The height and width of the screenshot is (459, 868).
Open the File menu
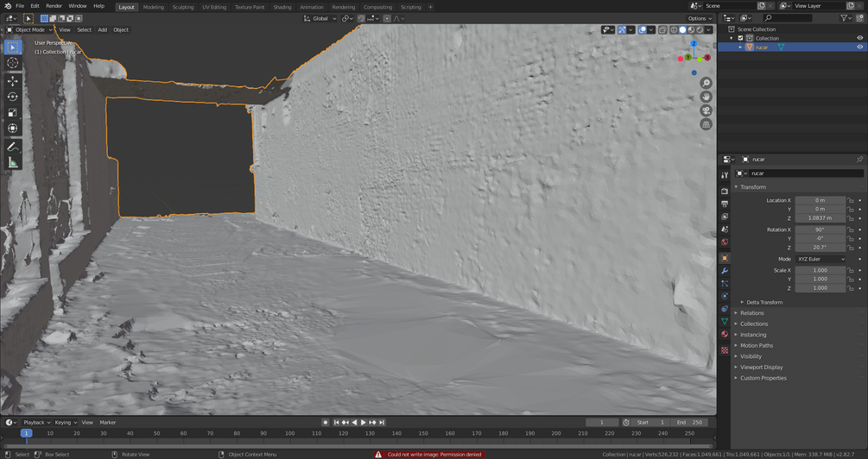tap(20, 6)
